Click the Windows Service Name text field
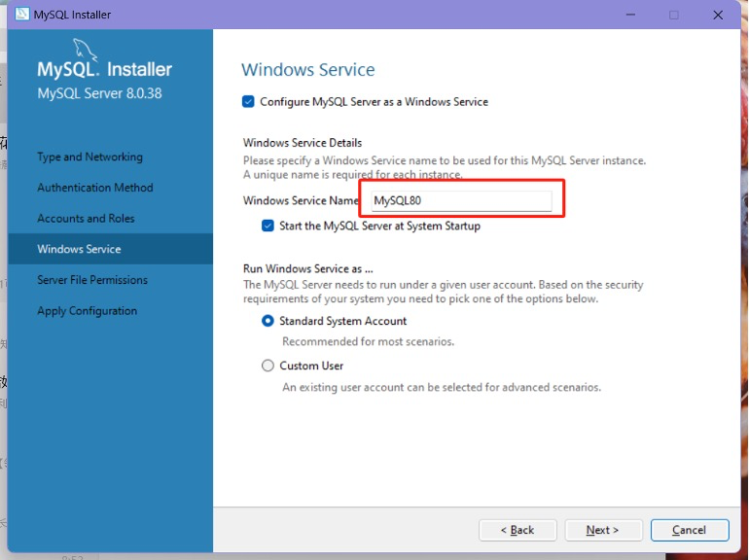Screen dimensions: 749x560 [460, 201]
